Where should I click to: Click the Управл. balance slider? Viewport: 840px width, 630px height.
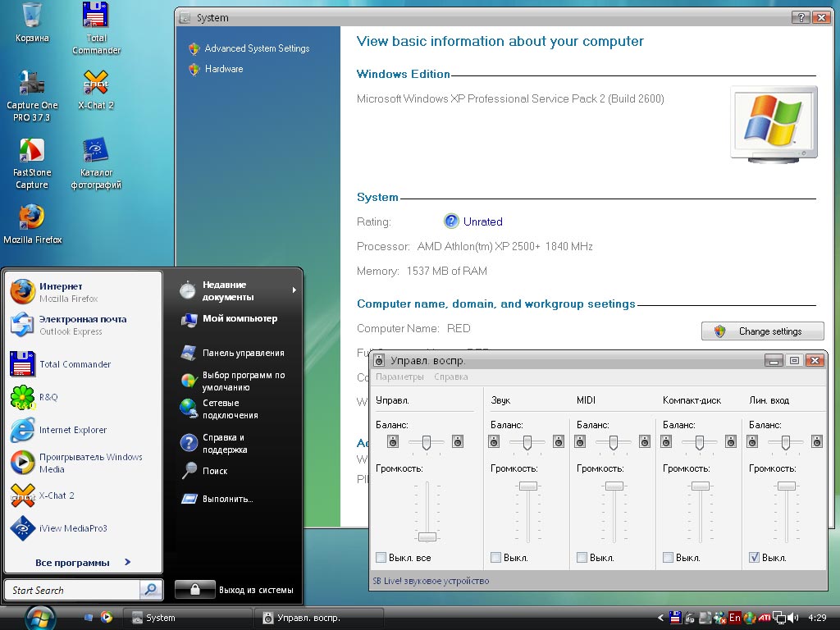pyautogui.click(x=427, y=442)
